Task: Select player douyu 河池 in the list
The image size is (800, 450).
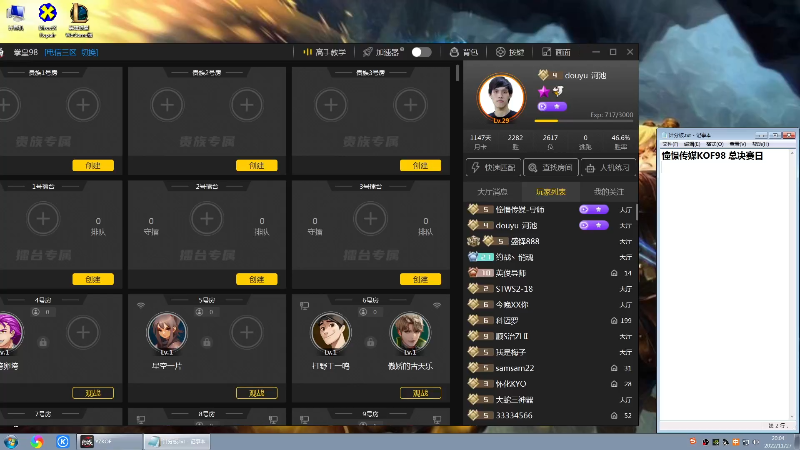Action: pos(550,225)
